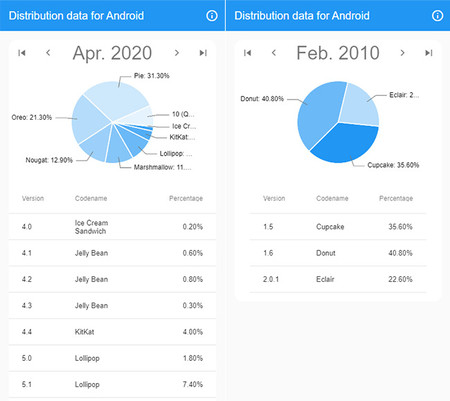Select the KitKat 4.4 table row
The width and height of the screenshot is (450, 401).
coord(112,332)
